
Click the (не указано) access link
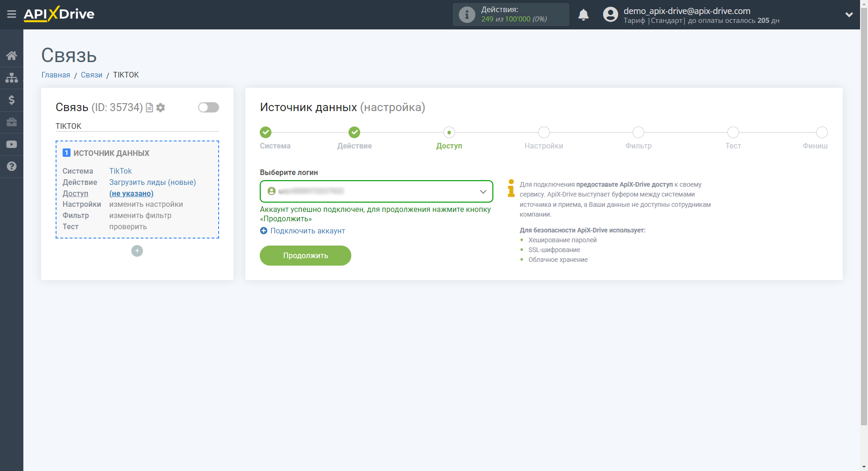click(x=131, y=193)
